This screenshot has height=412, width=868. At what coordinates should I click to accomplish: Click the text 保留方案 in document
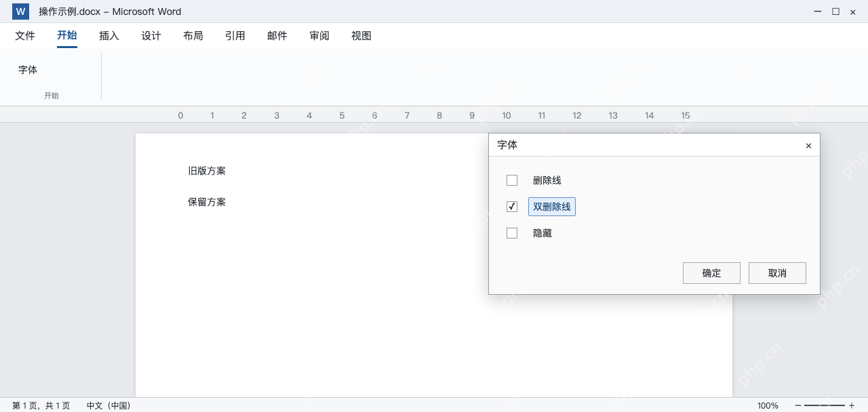pyautogui.click(x=207, y=202)
